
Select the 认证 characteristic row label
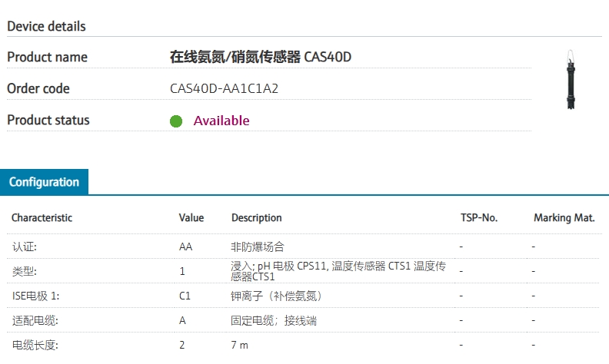24,247
